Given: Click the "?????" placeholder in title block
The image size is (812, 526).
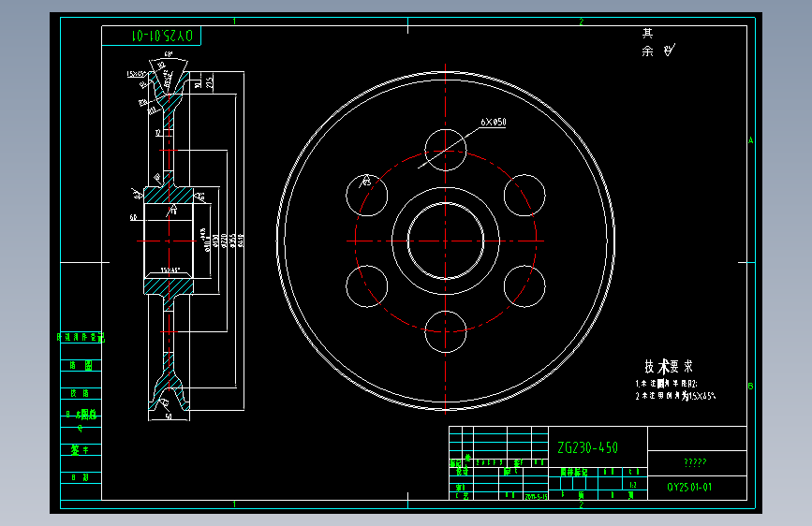Looking at the screenshot, I should tap(695, 462).
